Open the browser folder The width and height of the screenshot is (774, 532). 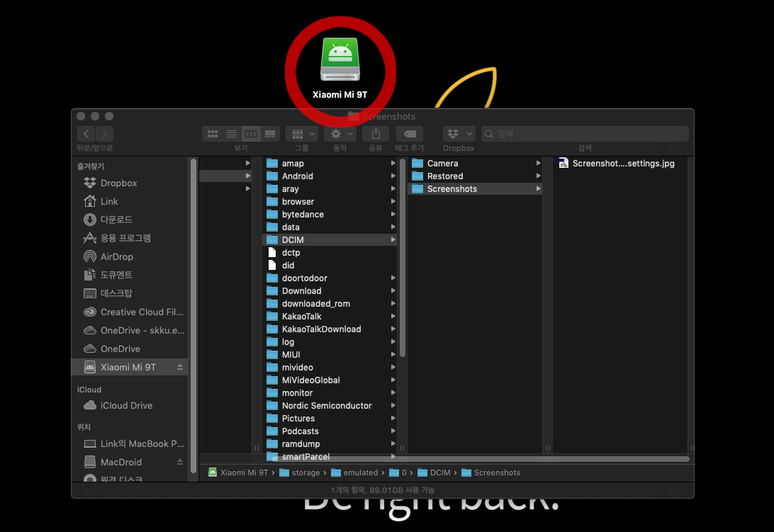click(330, 202)
